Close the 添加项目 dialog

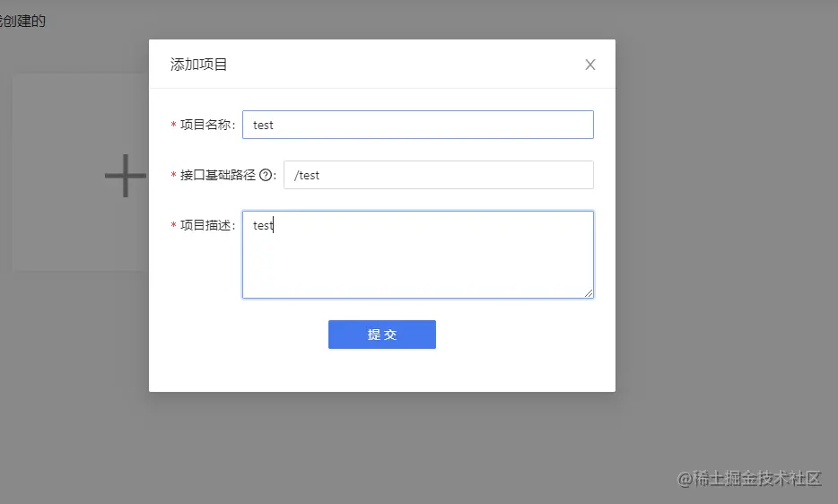pos(590,65)
